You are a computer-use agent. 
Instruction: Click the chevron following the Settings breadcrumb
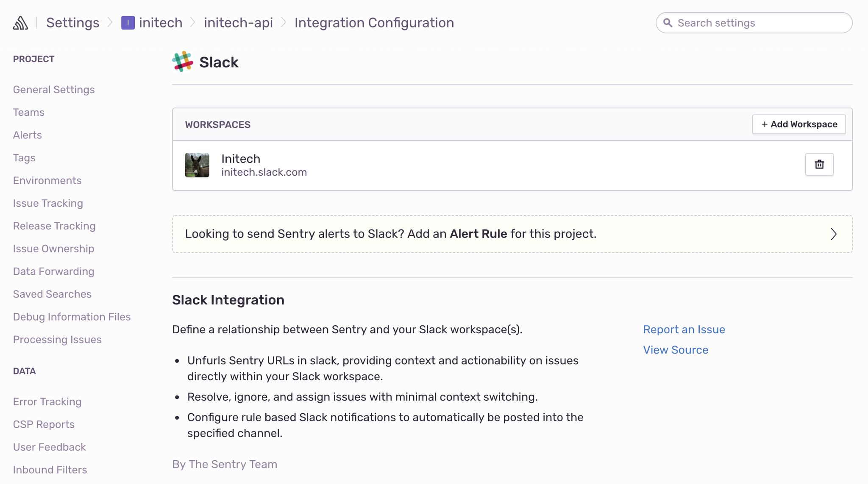(110, 23)
